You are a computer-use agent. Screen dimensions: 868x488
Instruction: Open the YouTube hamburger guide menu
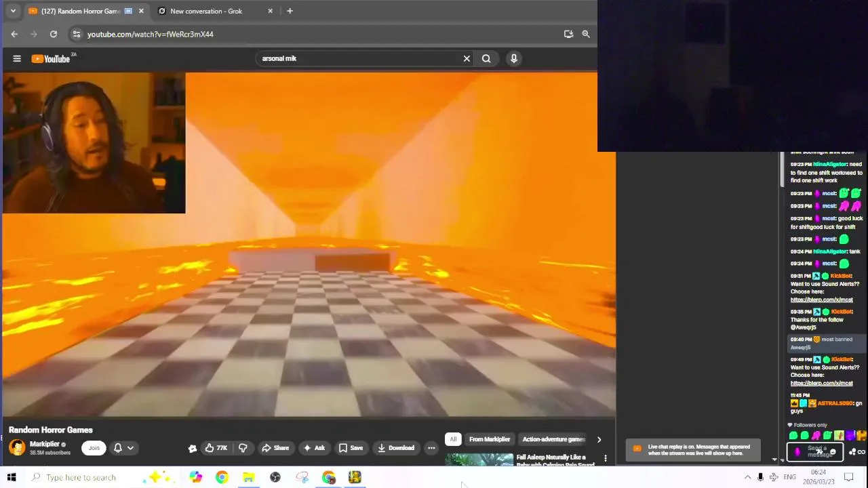pyautogui.click(x=17, y=59)
